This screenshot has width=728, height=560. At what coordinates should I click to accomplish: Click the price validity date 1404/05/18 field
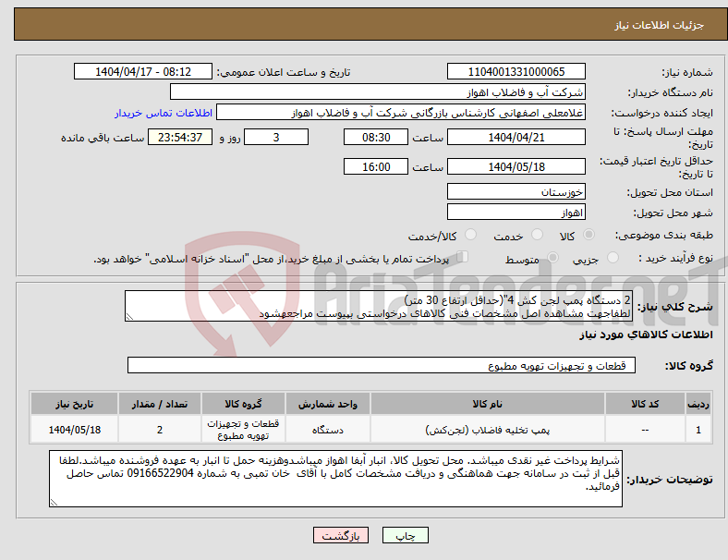coord(516,166)
